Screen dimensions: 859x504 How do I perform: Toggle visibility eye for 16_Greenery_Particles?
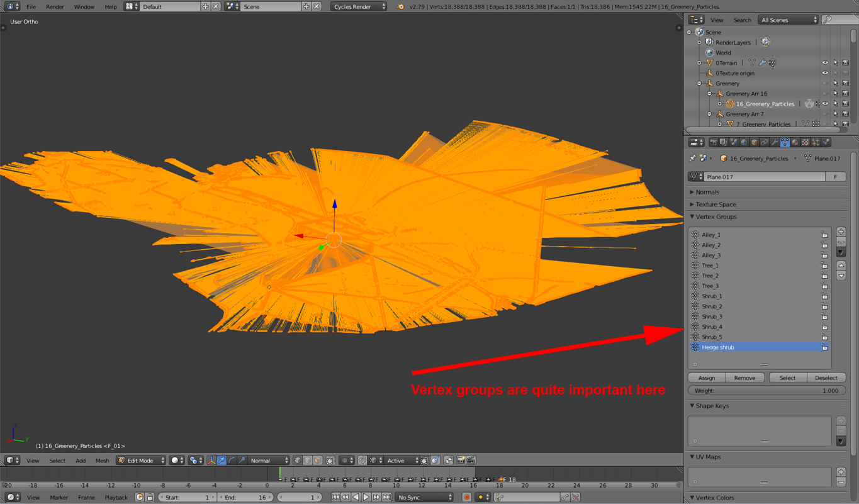tap(825, 104)
